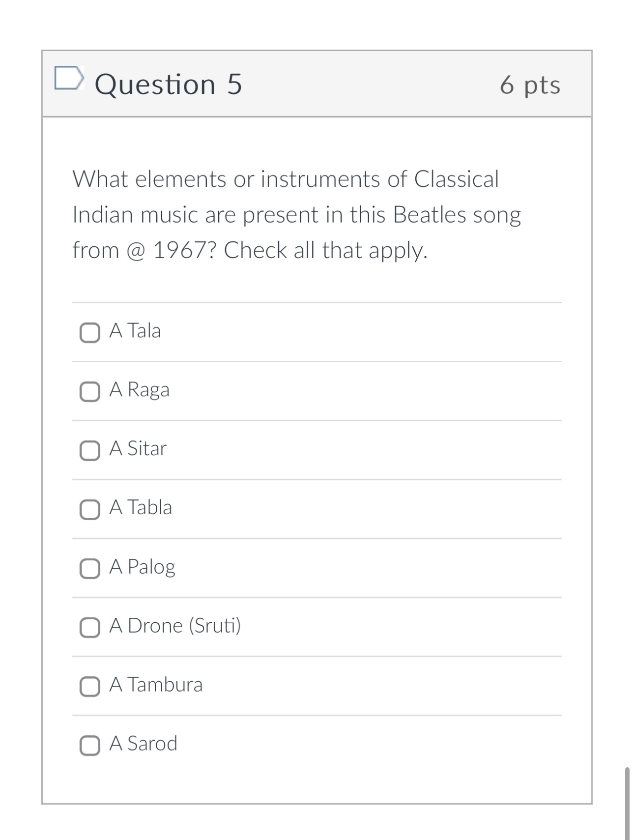Click the A Sarod answer label
The image size is (634, 840).
[143, 743]
